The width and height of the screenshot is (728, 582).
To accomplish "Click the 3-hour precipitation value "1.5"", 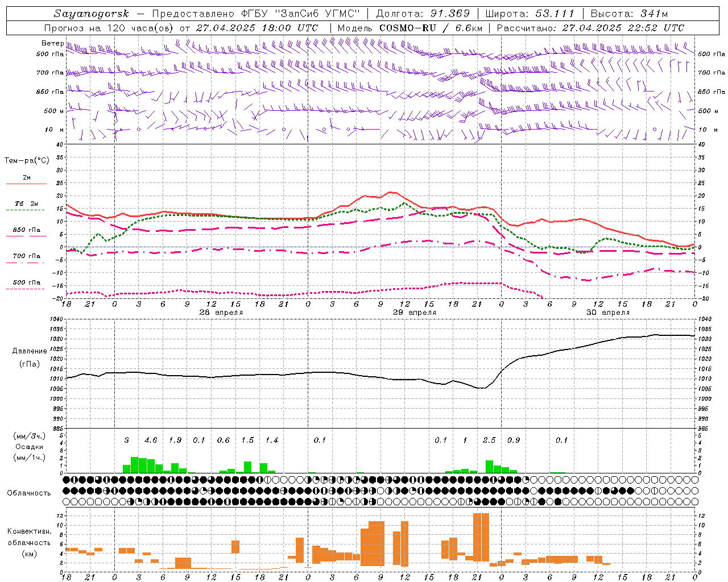I will (x=247, y=440).
